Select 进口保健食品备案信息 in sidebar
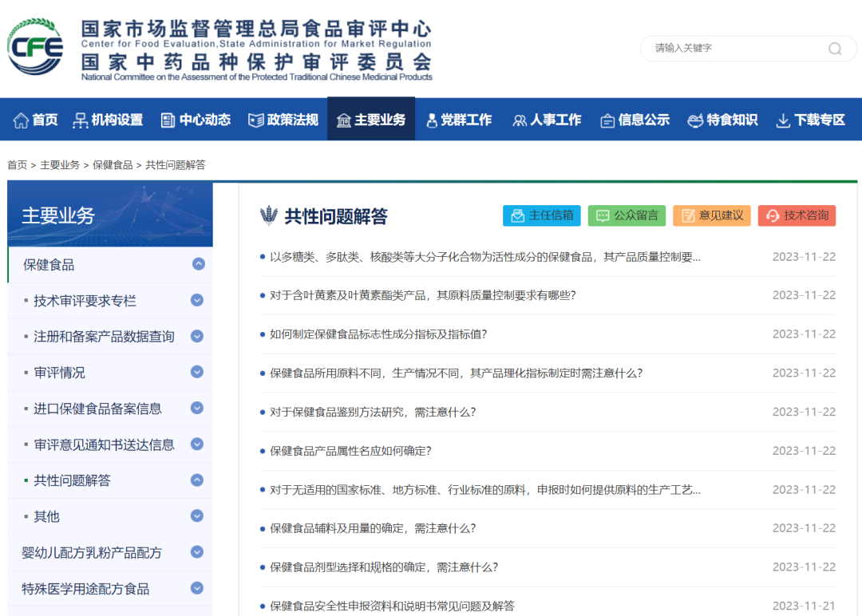 (98, 409)
